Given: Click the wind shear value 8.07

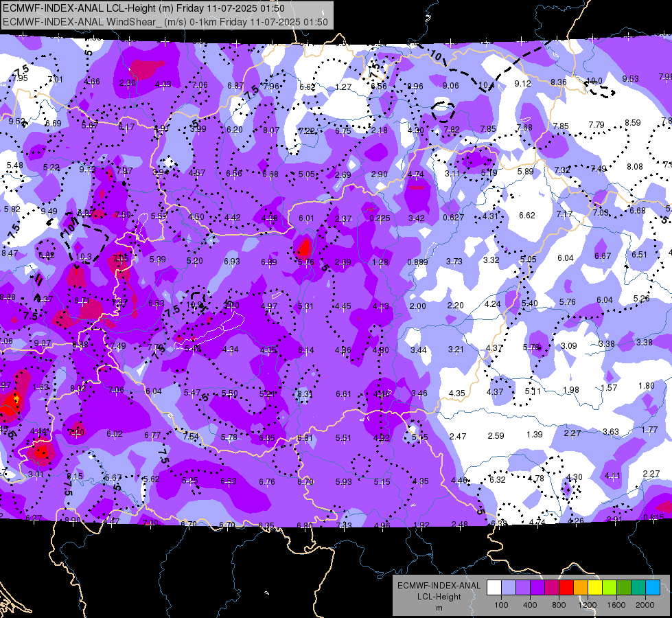Looking at the screenshot, I should (x=271, y=130).
